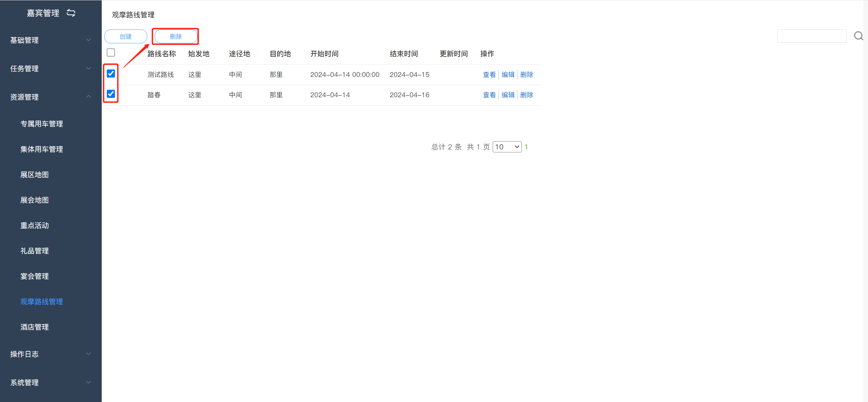This screenshot has width=868, height=402.
Task: Expand the 基础管理 menu section
Action: (51, 40)
